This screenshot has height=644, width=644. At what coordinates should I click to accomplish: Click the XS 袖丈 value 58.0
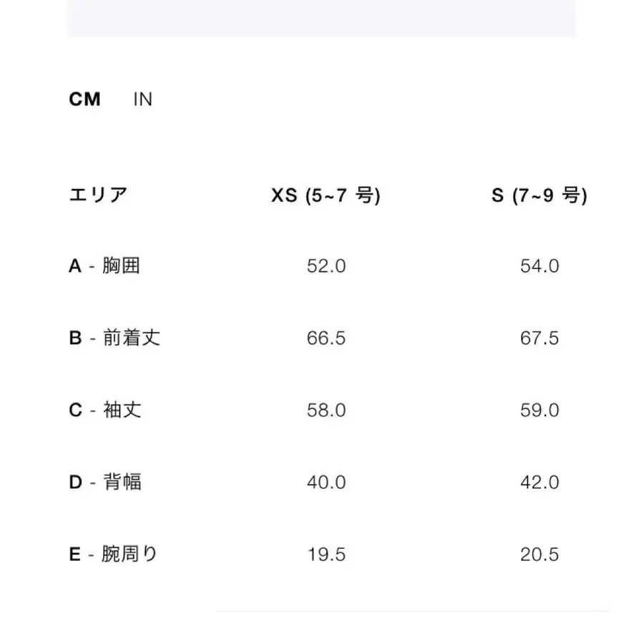(326, 410)
